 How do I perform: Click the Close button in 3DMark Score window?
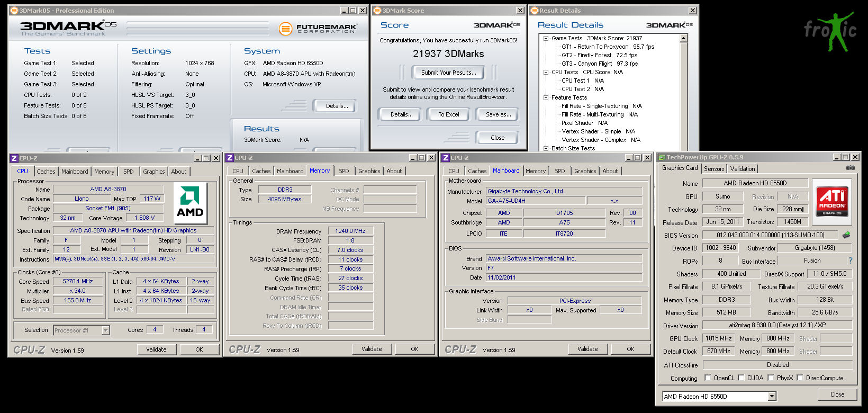(x=498, y=138)
